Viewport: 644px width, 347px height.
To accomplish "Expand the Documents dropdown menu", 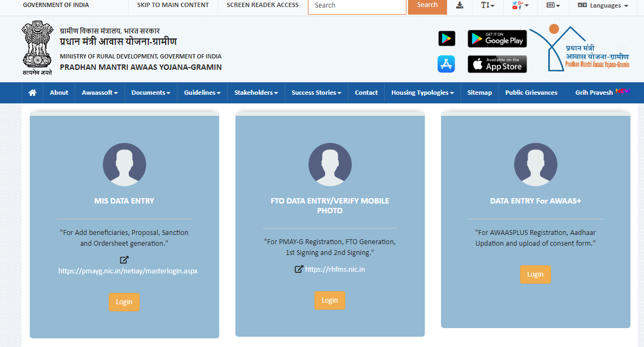I will pyautogui.click(x=151, y=93).
